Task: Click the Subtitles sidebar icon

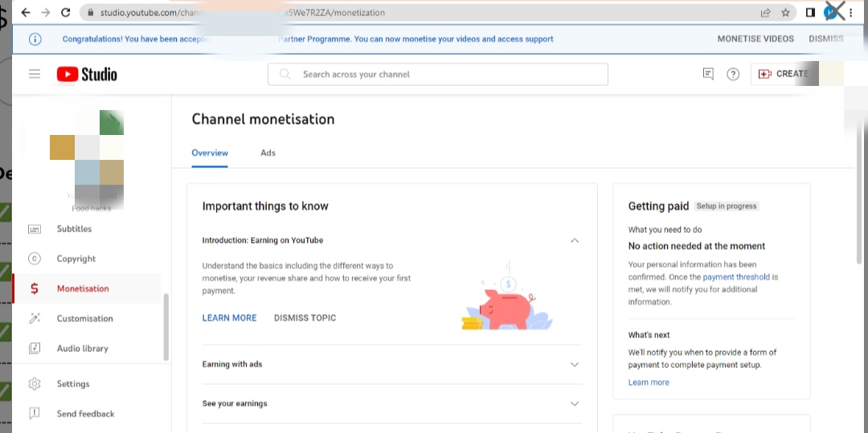Action: point(35,229)
